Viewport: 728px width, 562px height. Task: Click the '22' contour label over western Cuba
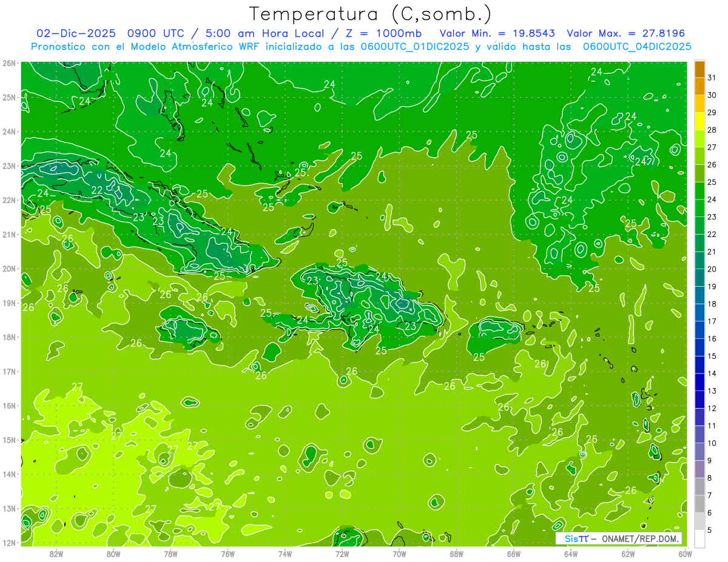click(97, 190)
